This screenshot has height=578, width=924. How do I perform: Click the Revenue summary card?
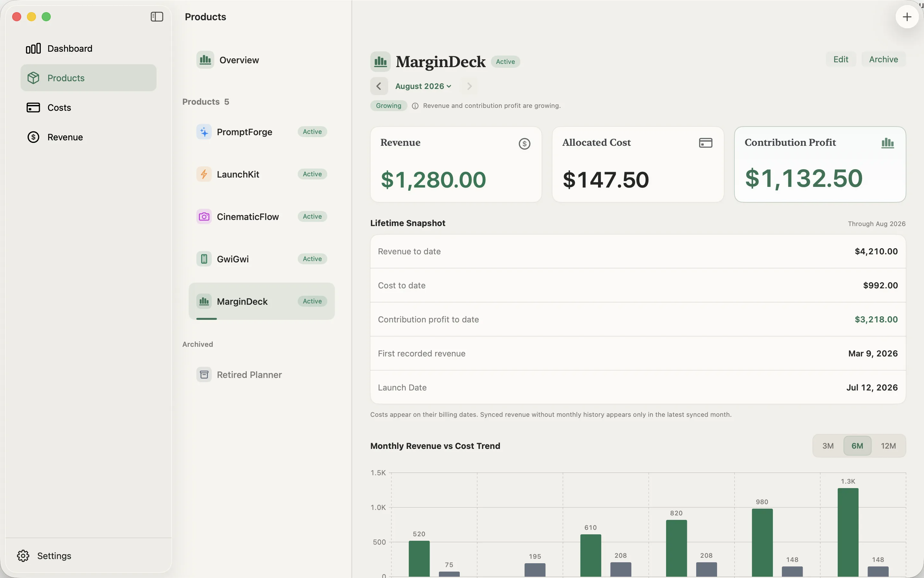pyautogui.click(x=456, y=164)
